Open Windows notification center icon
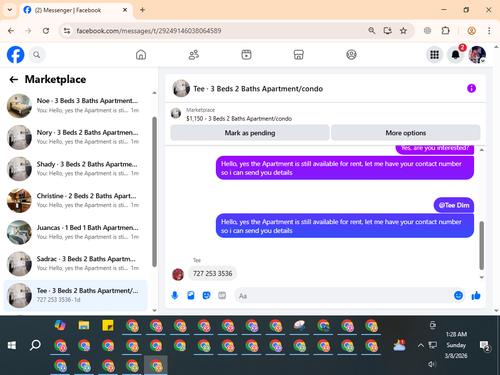Image resolution: width=500 pixels, height=375 pixels. [x=484, y=346]
